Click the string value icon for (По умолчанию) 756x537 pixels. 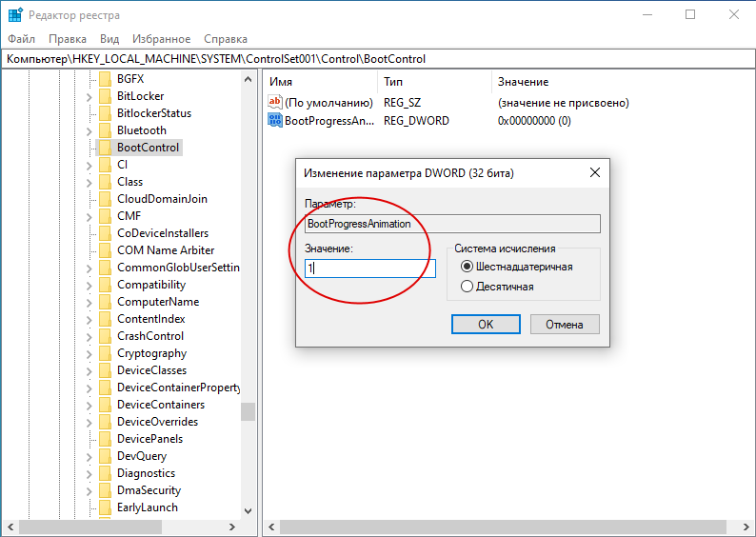pos(275,102)
